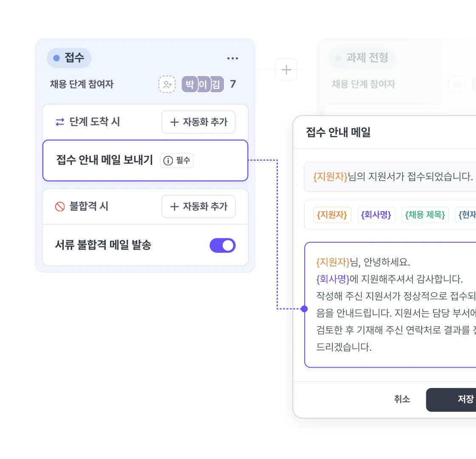Click the add participant icon
The height and width of the screenshot is (459, 476).
pos(167,84)
